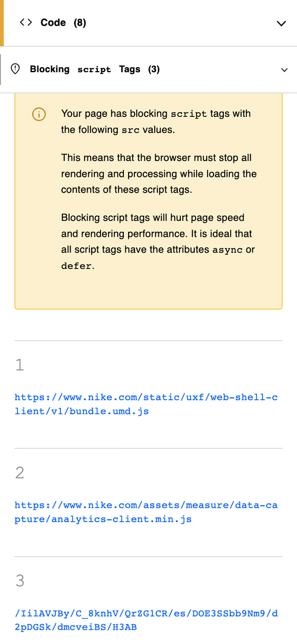Click the (3) count in Blocking header

click(x=154, y=69)
